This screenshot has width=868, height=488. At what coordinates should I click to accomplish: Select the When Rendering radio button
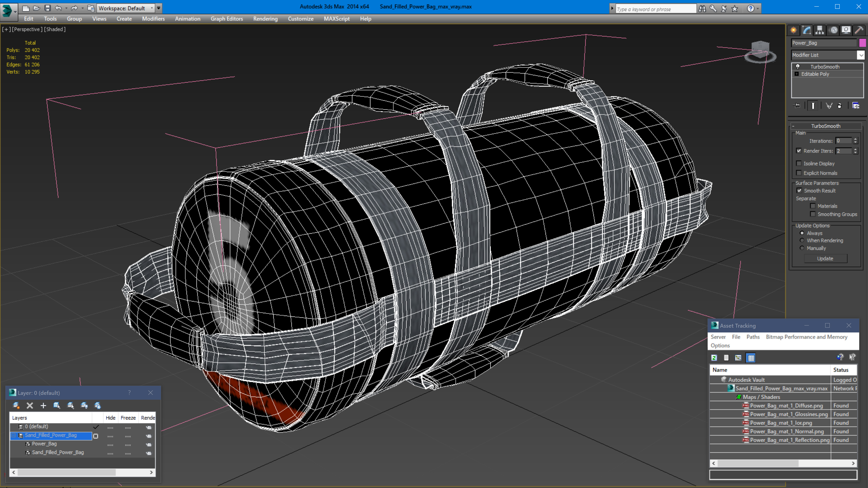click(x=802, y=240)
